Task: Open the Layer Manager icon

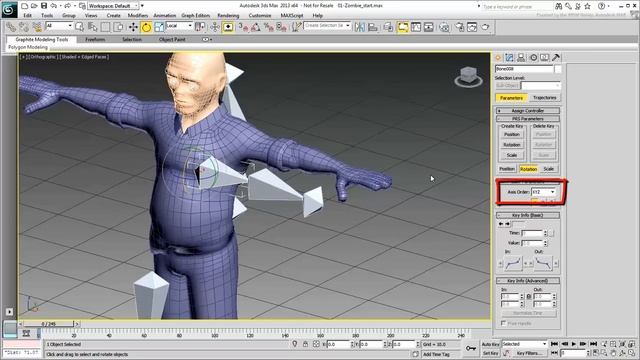Action: tap(388, 27)
